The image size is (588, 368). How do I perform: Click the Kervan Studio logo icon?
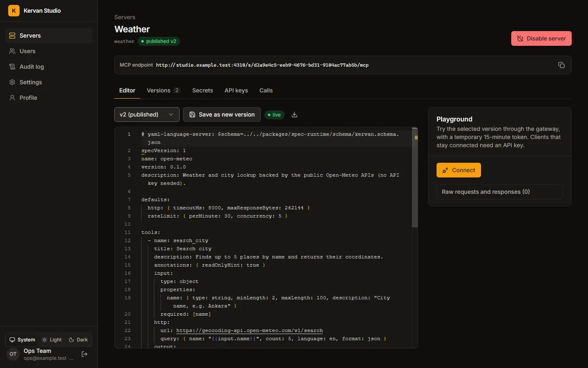click(x=14, y=11)
